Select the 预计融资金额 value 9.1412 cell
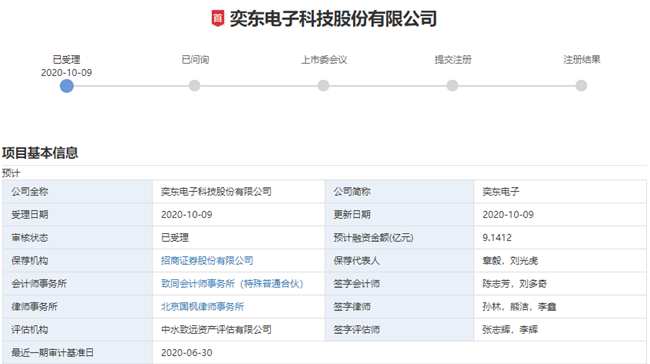The image size is (650, 364). coord(560,238)
